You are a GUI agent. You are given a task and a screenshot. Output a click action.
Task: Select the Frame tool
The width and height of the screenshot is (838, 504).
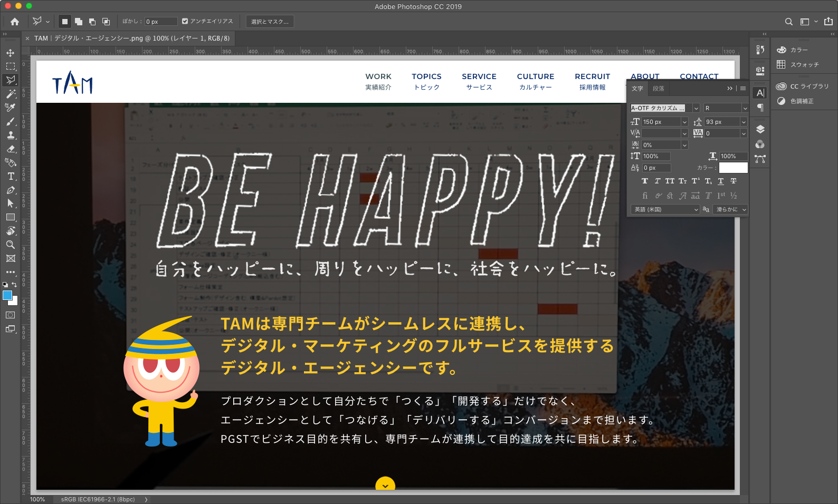[11, 258]
